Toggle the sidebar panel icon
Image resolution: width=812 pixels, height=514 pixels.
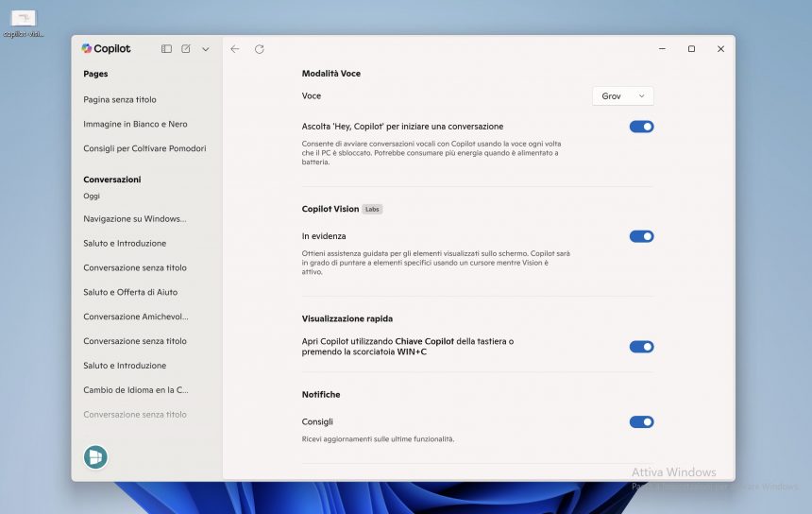[166, 49]
